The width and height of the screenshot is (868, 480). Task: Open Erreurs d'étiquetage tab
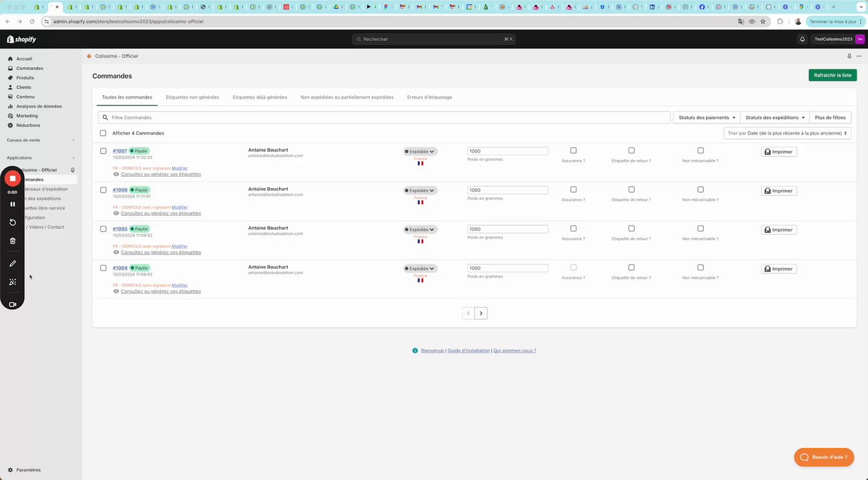(x=430, y=97)
